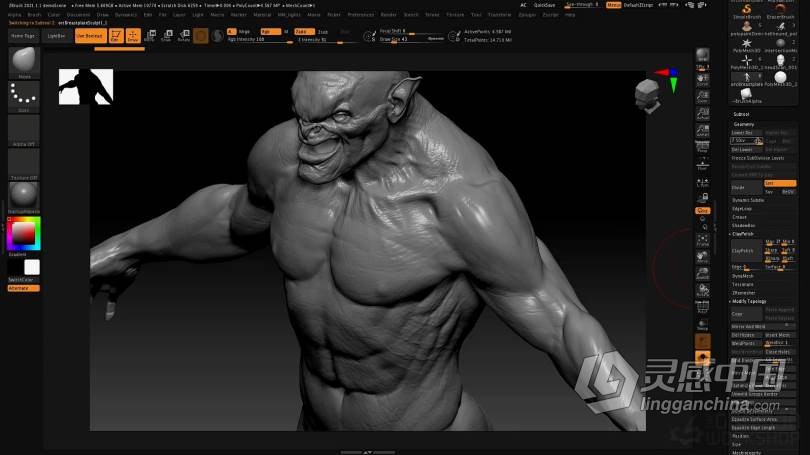Adjust the SDiv slider

pyautogui.click(x=746, y=141)
